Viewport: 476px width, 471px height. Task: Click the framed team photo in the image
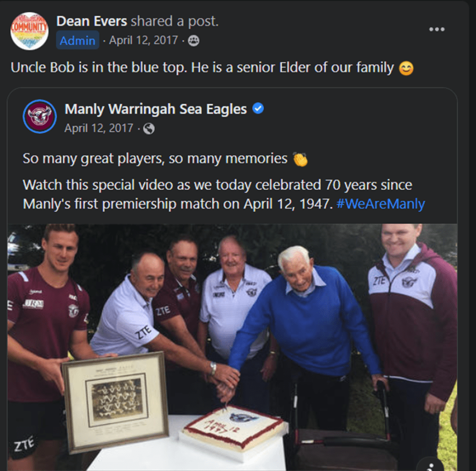[115, 402]
